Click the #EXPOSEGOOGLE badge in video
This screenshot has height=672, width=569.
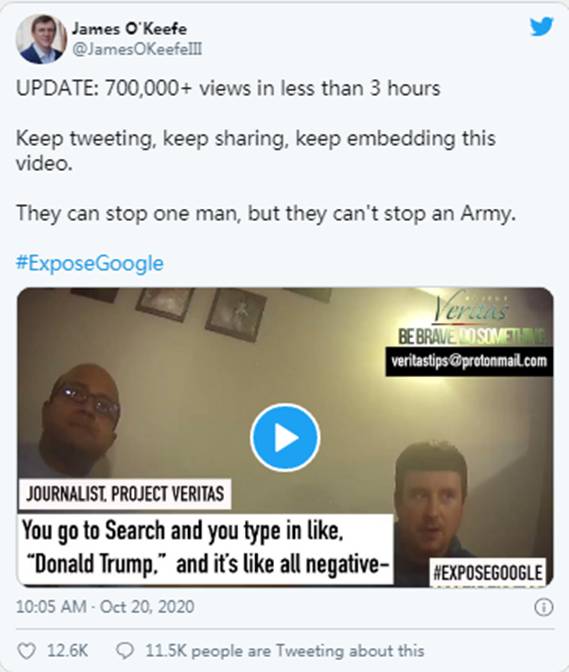point(488,573)
